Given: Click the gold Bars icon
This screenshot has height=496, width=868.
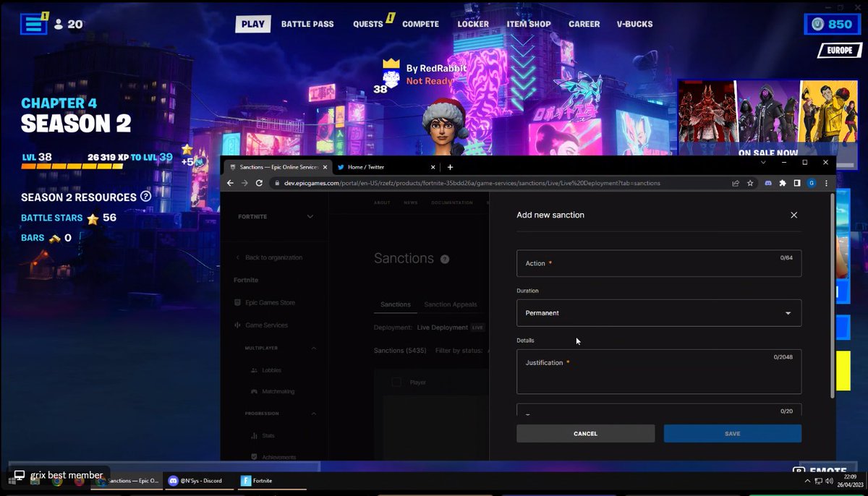Looking at the screenshot, I should tap(55, 238).
